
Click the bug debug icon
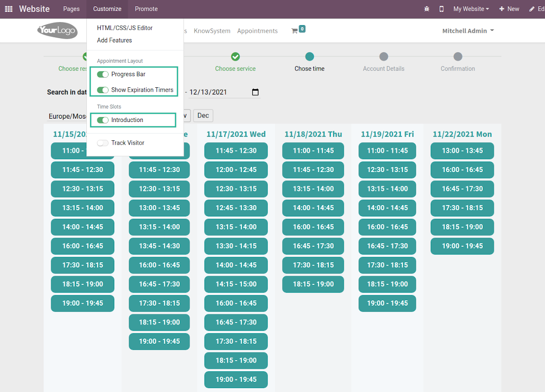tap(426, 9)
